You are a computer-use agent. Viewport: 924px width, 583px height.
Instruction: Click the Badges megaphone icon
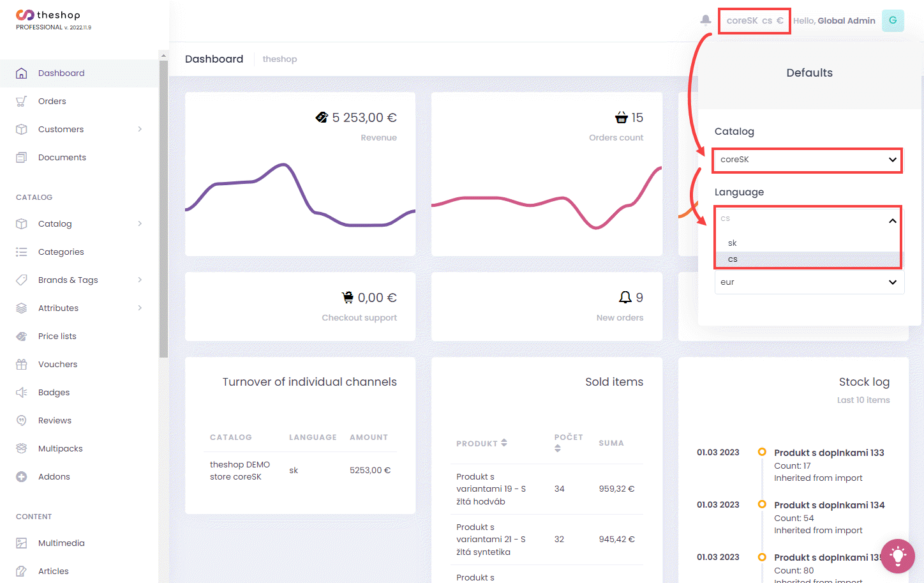point(22,392)
